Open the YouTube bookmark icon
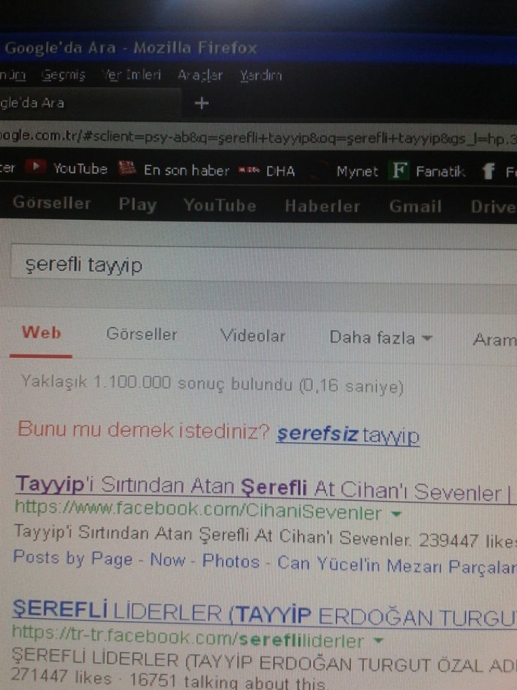 tap(35, 167)
